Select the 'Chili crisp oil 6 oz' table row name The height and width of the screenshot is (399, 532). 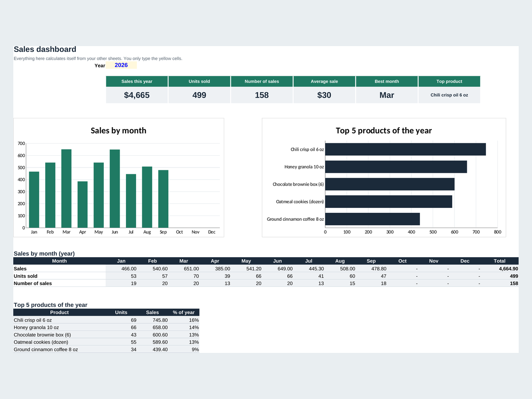pos(59,320)
